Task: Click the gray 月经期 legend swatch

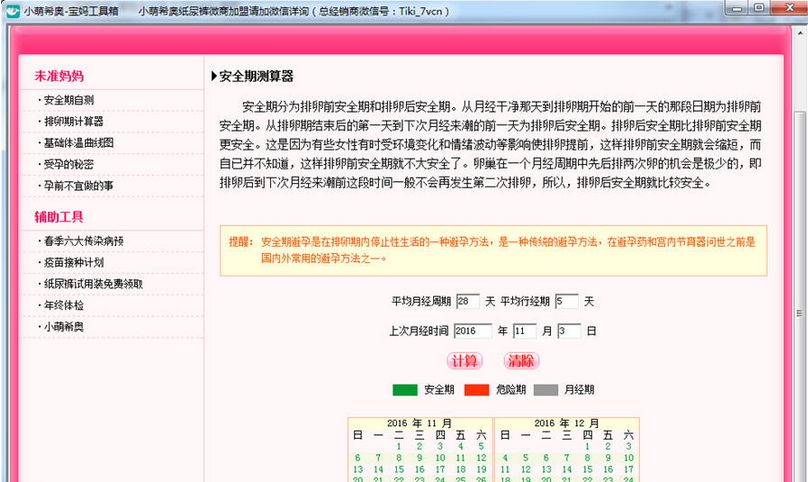Action: 546,390
